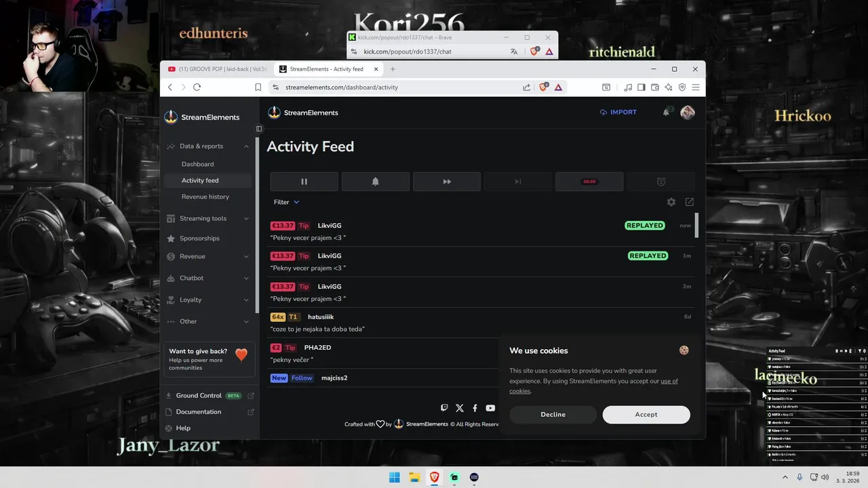
Task: Click the share page icon
Action: click(x=526, y=87)
